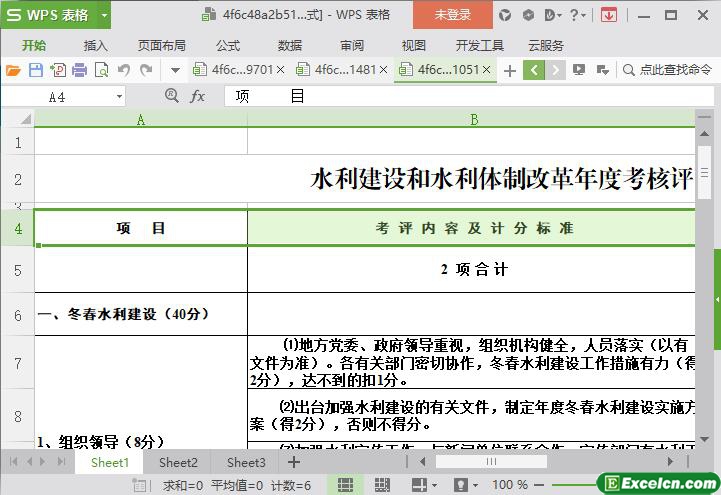Switch to normal grid view in status bar
Screen dimensions: 721x495
344,485
